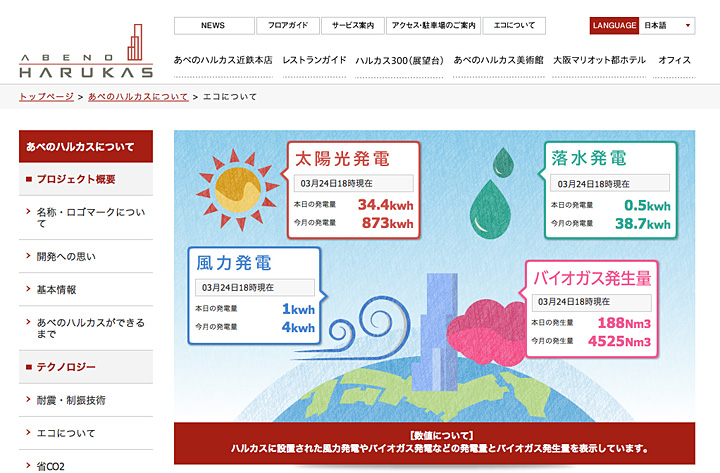Open the NEWS tab
This screenshot has width=720, height=473.
click(x=212, y=25)
